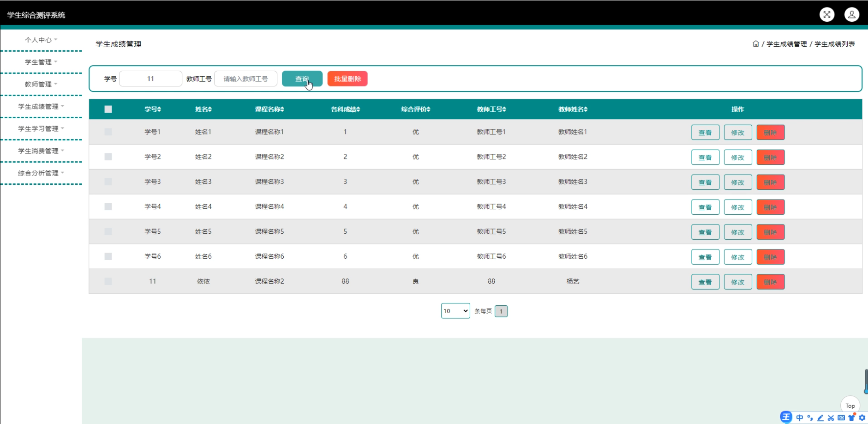Click 删除 for row 学号6
Viewport: 868px width, 424px height.
pos(771,257)
